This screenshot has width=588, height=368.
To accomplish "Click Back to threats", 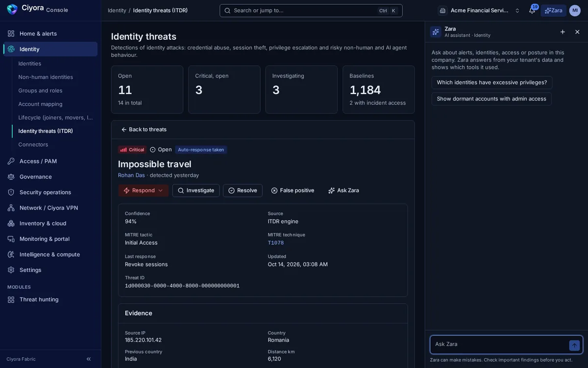I will 144,130.
